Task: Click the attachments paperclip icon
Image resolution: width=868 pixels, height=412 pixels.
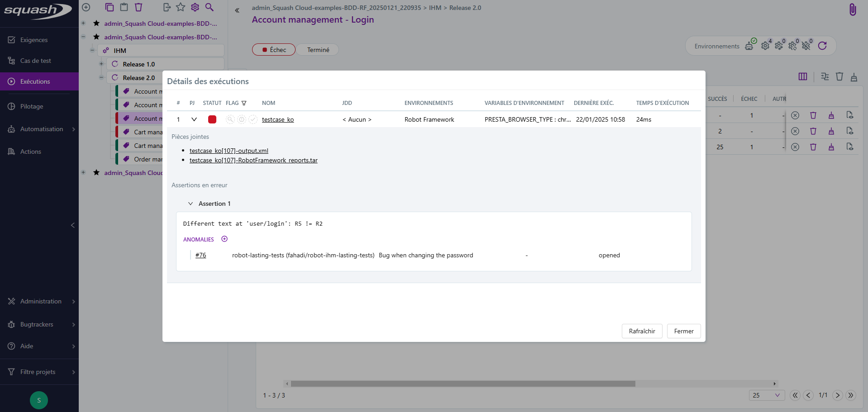Action: click(852, 9)
